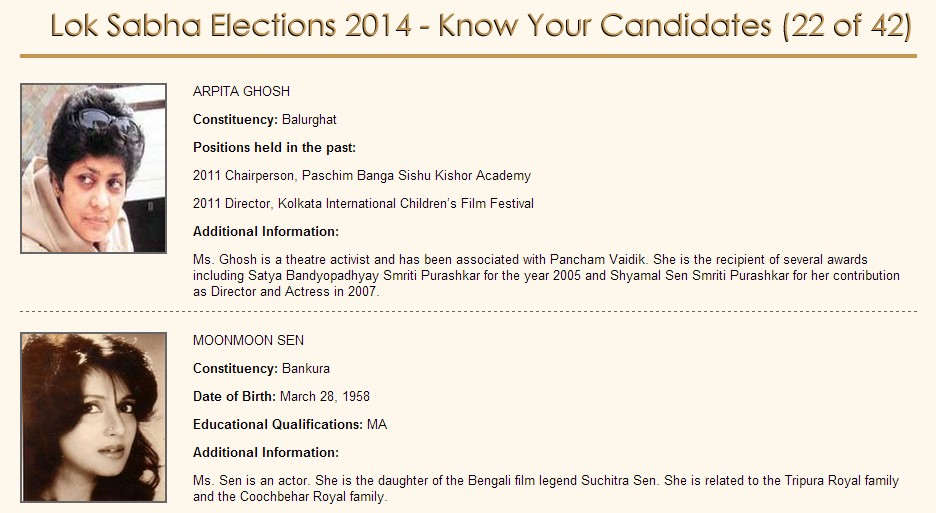Click the Ms. Ghosh theatre activist paragraph
The image size is (936, 513).
click(x=545, y=275)
